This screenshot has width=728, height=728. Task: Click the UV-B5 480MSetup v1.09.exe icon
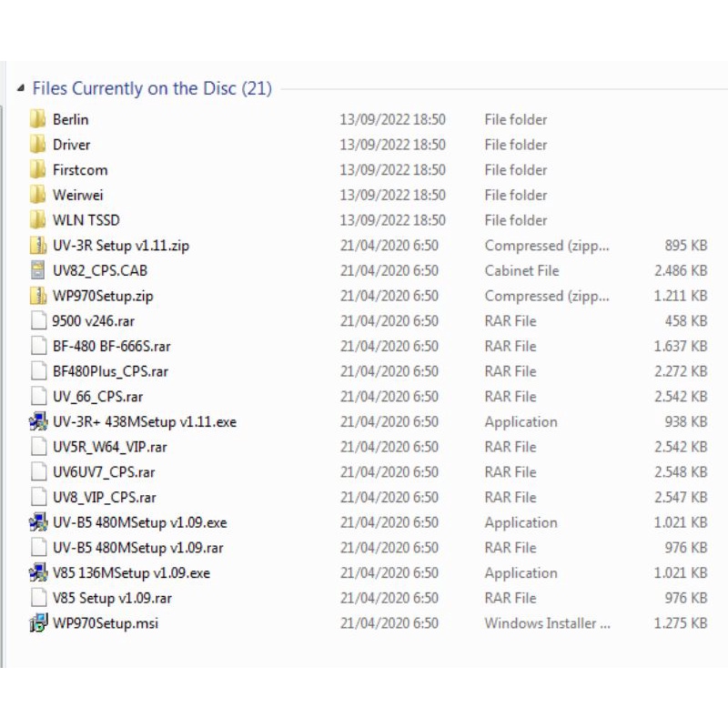click(x=37, y=522)
